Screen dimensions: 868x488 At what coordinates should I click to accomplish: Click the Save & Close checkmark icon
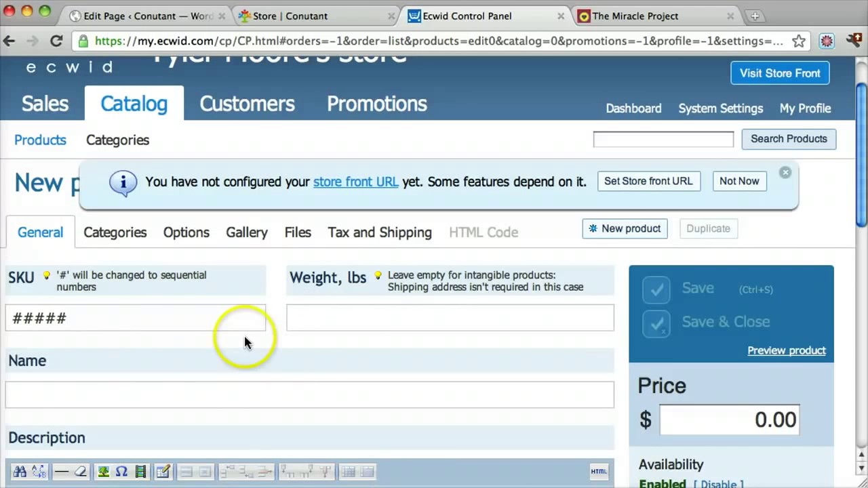[656, 323]
